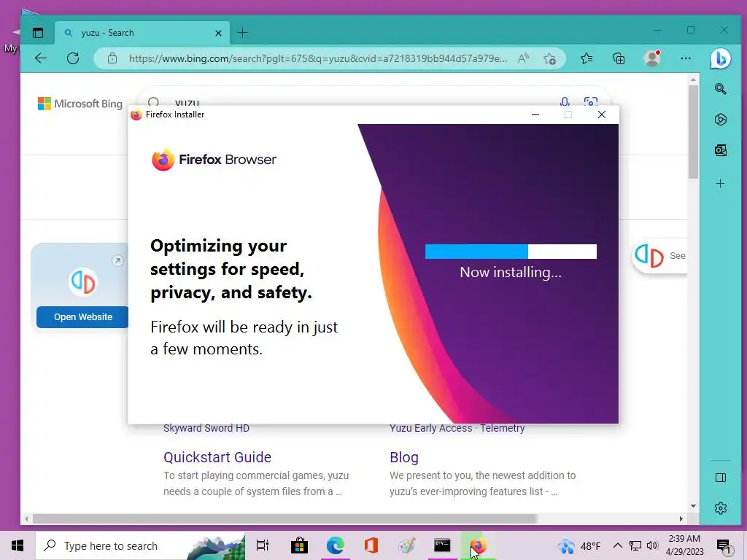Click the page vertical scrollbar down arrow
This screenshot has width=747, height=560.
pyautogui.click(x=693, y=506)
